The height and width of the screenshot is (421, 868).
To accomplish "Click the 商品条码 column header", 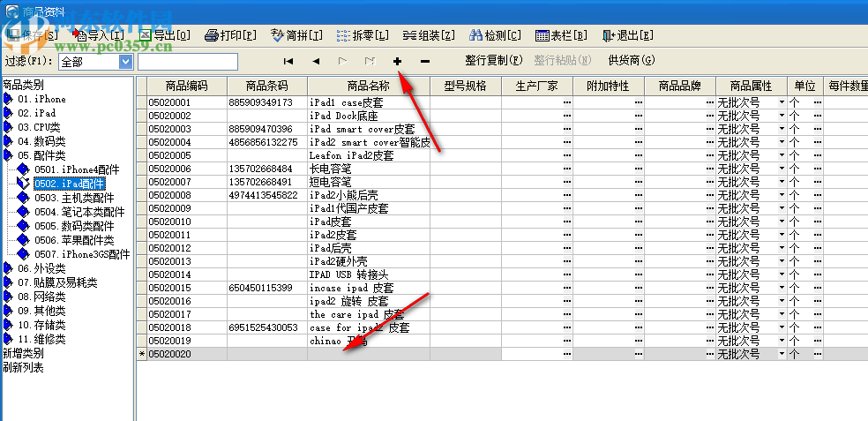I will click(267, 86).
